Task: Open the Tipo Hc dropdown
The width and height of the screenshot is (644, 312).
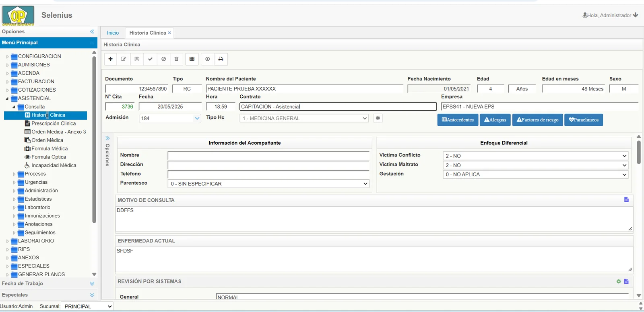Action: (x=304, y=118)
